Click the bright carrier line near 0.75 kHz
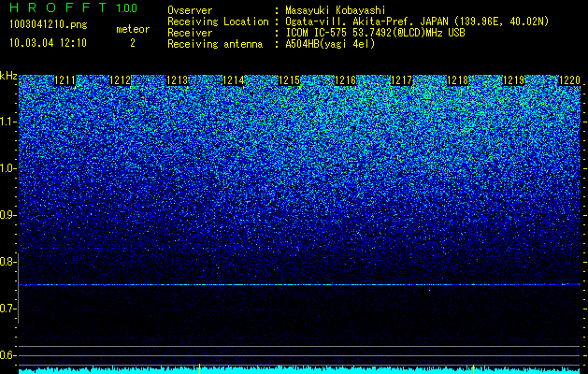The height and width of the screenshot is (374, 588). click(299, 285)
